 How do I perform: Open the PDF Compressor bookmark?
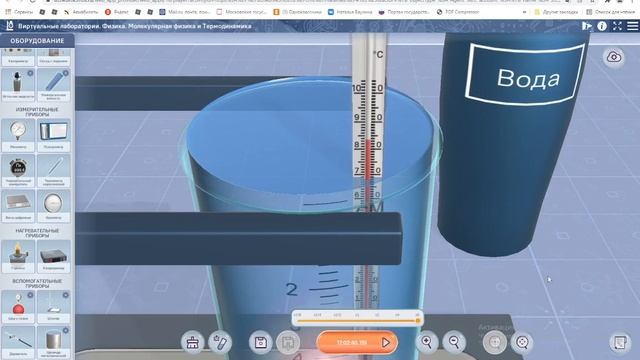click(458, 12)
